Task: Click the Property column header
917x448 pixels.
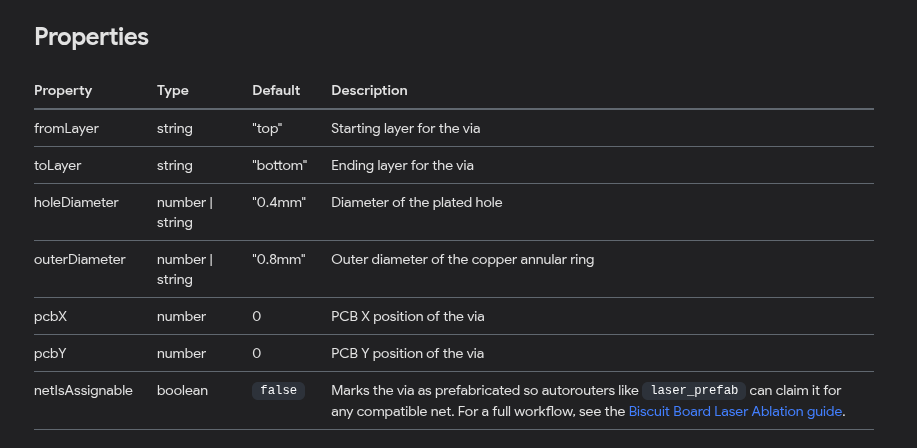Action: coord(63,90)
